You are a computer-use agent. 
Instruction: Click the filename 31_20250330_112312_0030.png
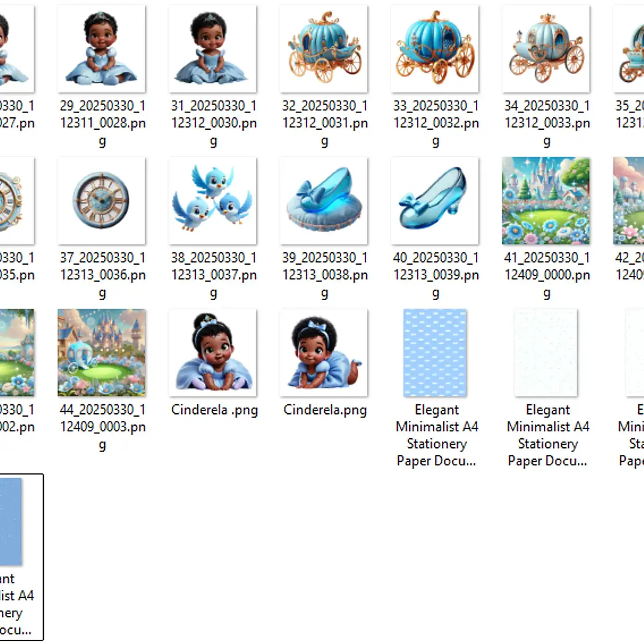[x=214, y=123]
